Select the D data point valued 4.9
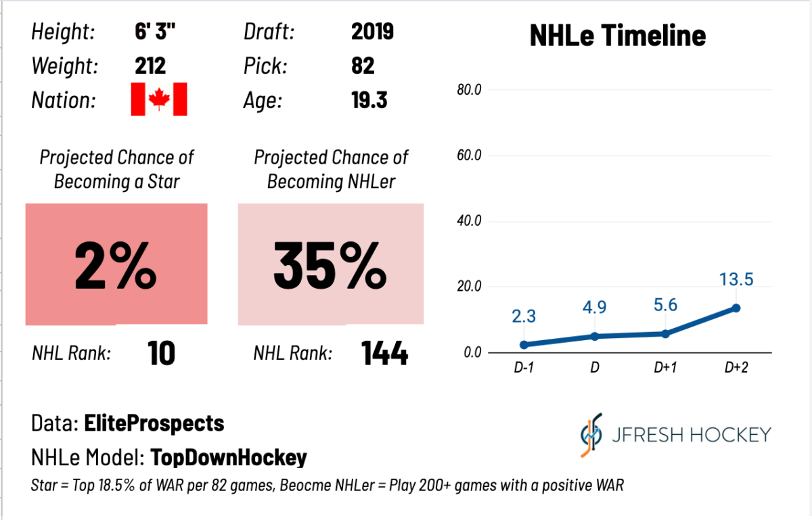 point(595,336)
